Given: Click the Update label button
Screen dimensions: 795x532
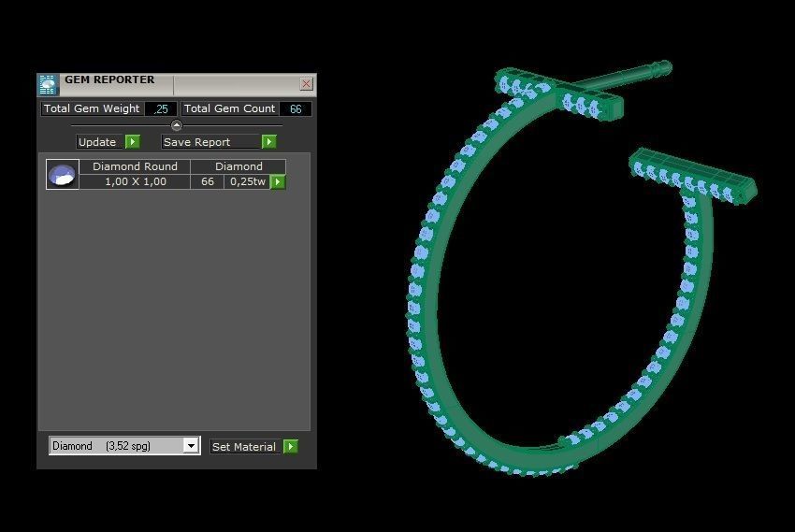Looking at the screenshot, I should click(x=100, y=142).
